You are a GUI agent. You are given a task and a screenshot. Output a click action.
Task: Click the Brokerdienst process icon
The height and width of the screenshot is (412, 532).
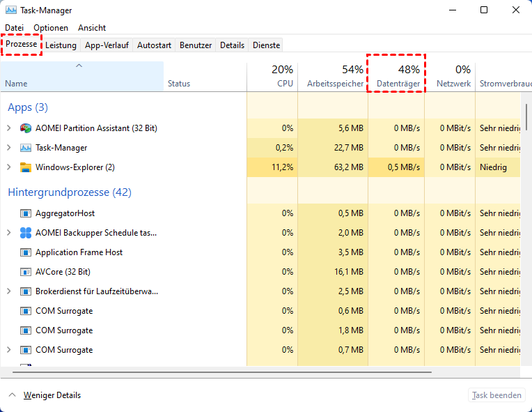coord(26,291)
